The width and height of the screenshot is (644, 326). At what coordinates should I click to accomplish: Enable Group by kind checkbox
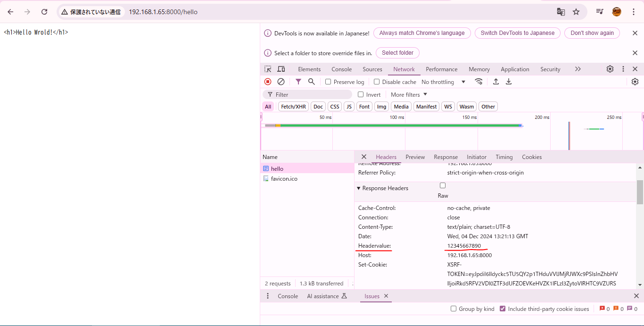pyautogui.click(x=454, y=309)
